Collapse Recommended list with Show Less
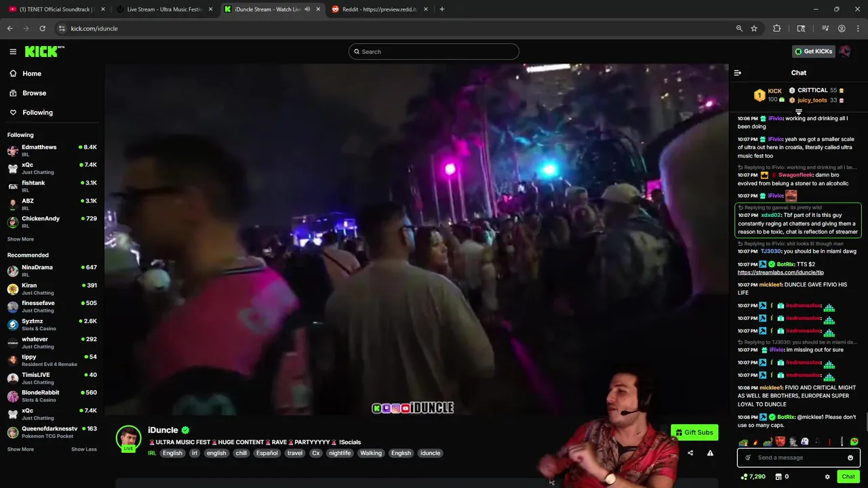 pyautogui.click(x=84, y=449)
